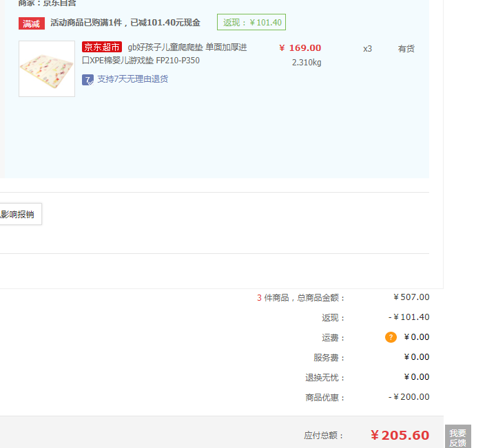The image size is (485, 448).
Task: Click the ￥205.60 payable total
Action: coord(400,436)
